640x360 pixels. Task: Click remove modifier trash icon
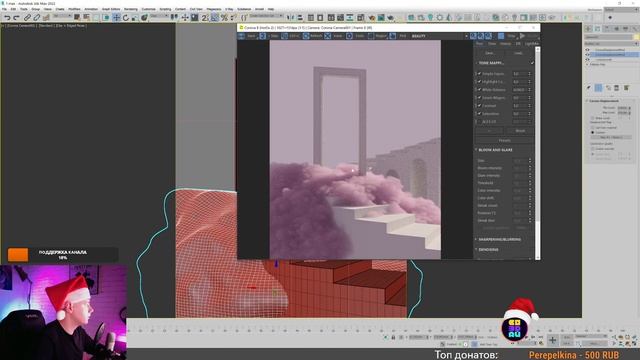pos(617,88)
